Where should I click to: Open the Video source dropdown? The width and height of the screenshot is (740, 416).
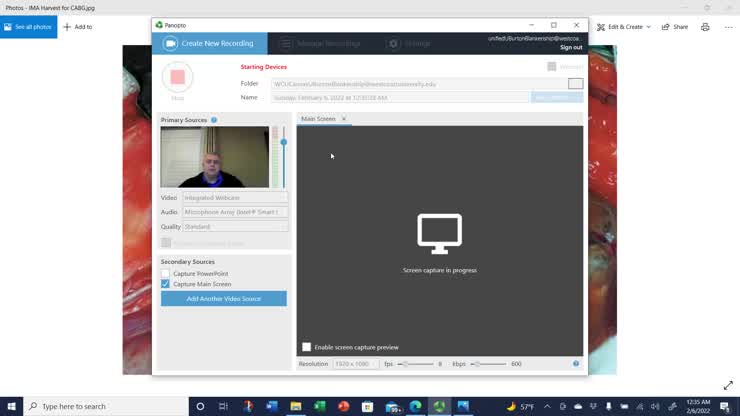235,198
